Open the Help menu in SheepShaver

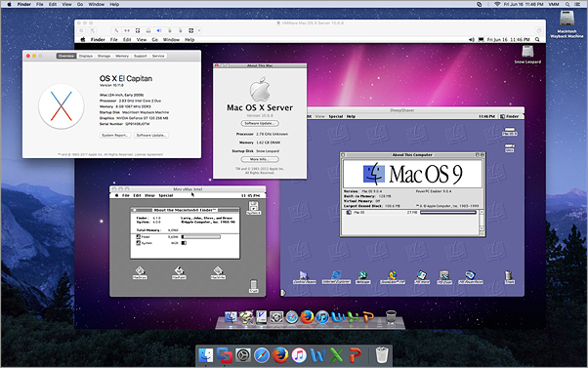(x=351, y=116)
